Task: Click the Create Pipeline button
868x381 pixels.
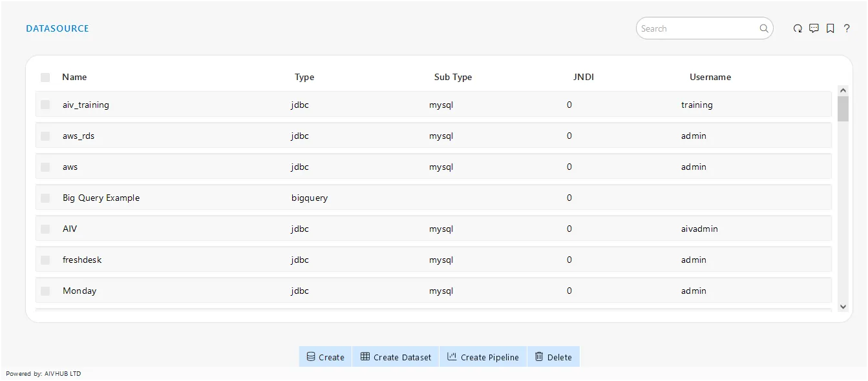Action: click(483, 357)
